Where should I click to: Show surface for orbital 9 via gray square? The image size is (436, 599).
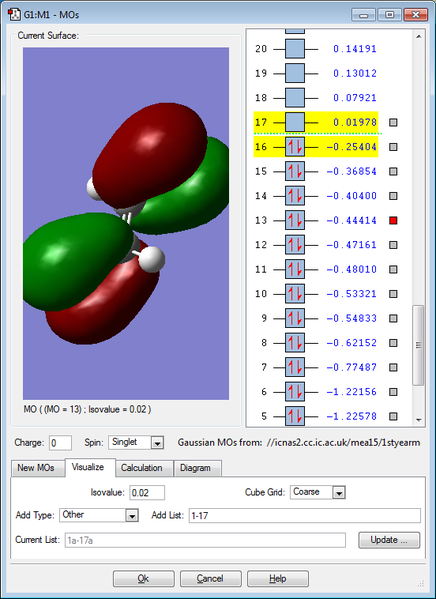click(393, 318)
